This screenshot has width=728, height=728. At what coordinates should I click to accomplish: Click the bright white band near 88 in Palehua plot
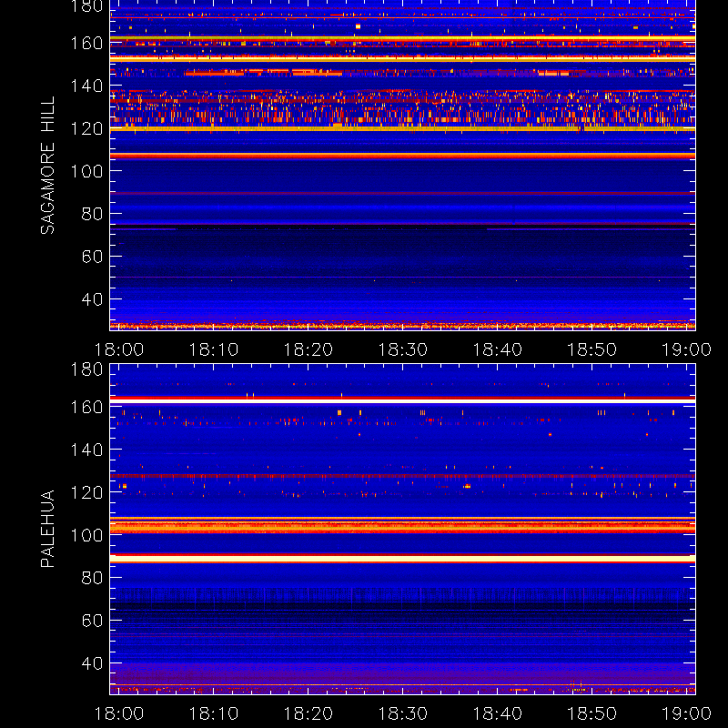402,560
